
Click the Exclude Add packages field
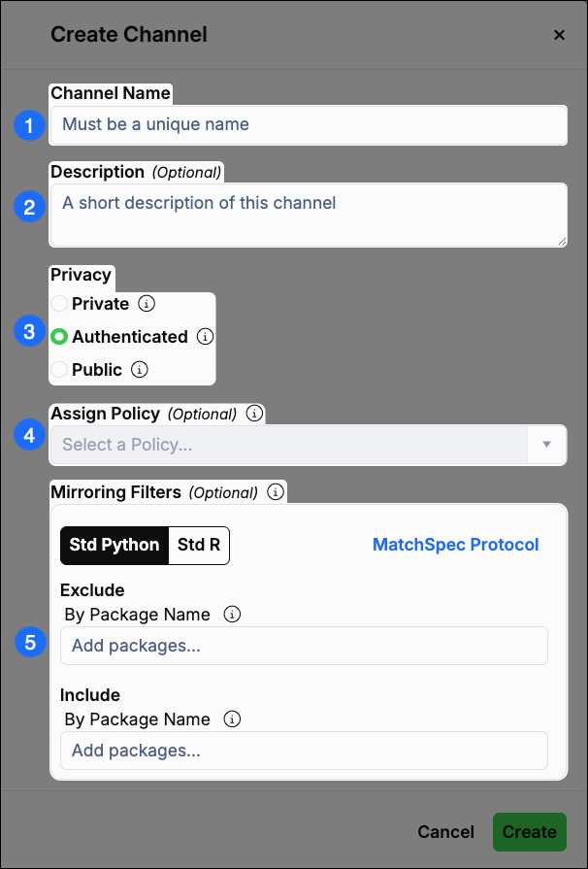coord(304,645)
